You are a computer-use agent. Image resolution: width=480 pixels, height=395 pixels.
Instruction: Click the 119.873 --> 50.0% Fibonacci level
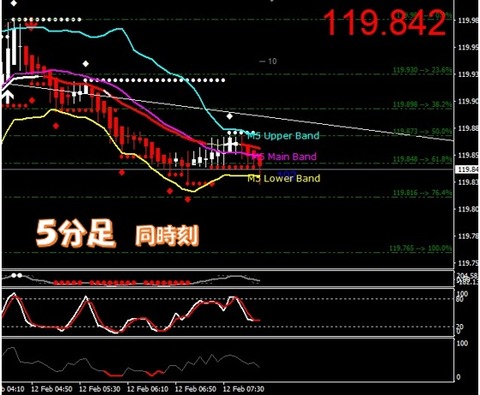(422, 131)
